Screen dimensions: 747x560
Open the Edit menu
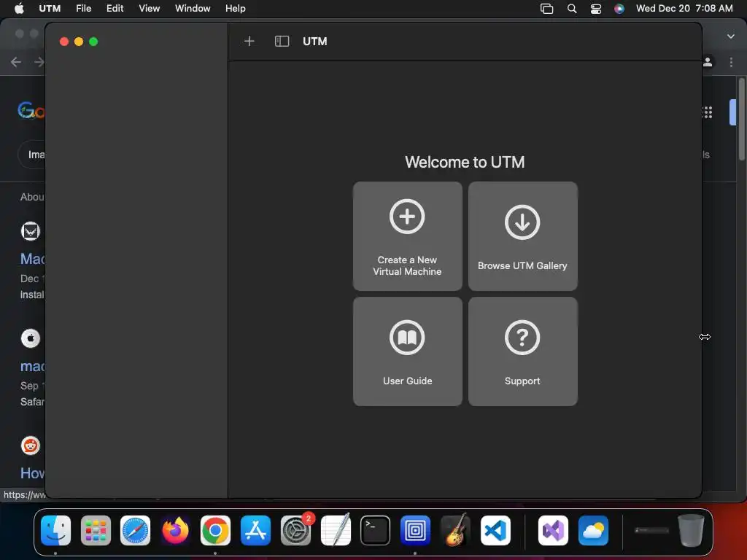click(115, 8)
